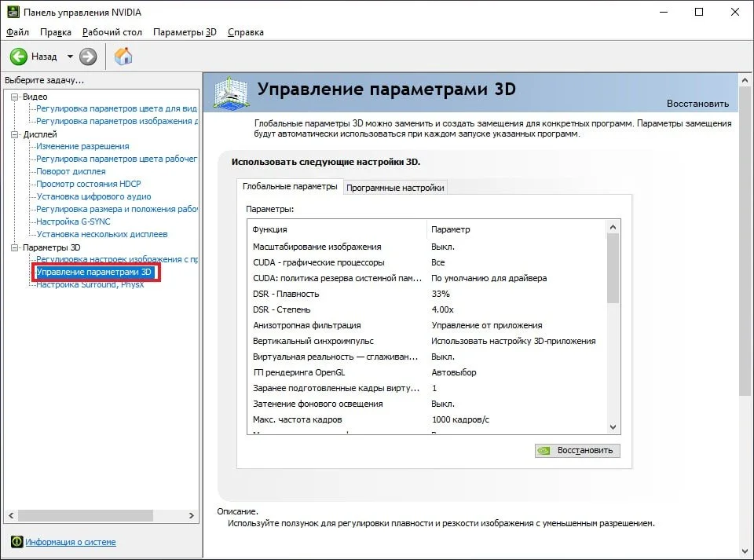Open the Информация о системе link
Screen dimensions: 754x560
tap(71, 542)
